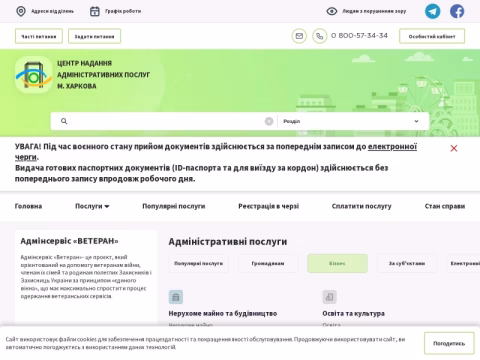The height and width of the screenshot is (360, 480).
Task: Click the Люди з порушенням зору link
Action: pyautogui.click(x=374, y=11)
